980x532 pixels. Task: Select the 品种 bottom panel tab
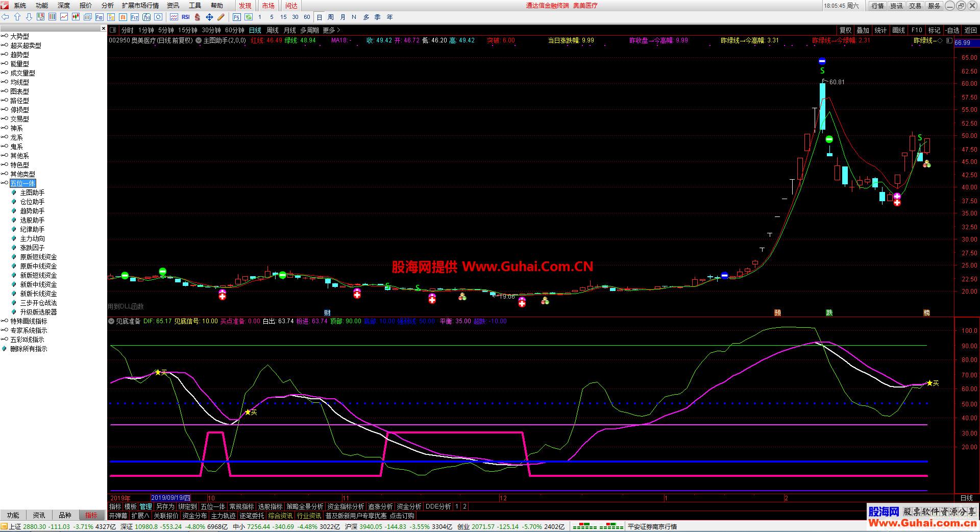coord(65,515)
